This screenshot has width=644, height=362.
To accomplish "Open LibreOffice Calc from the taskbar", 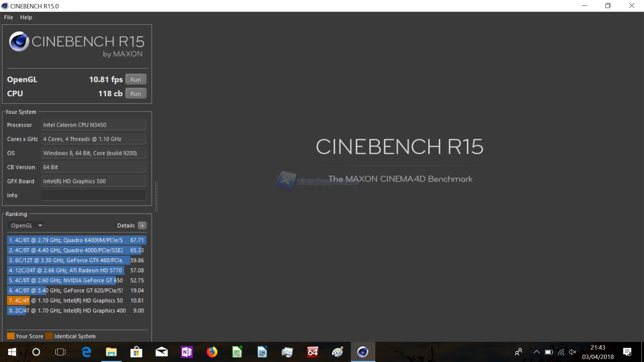I will click(x=237, y=352).
